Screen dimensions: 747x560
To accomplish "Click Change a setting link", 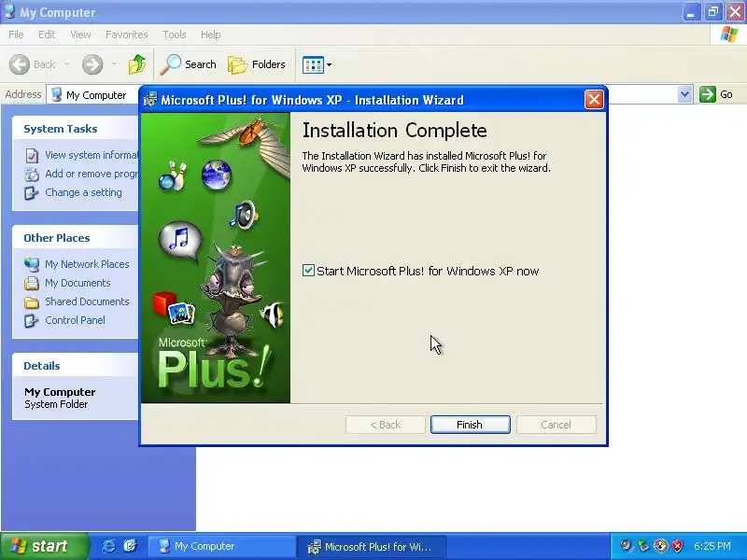I will coord(83,192).
